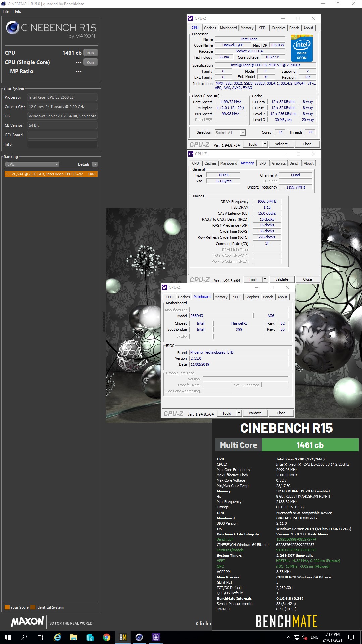Click the Processor field in Your System

coord(62,97)
